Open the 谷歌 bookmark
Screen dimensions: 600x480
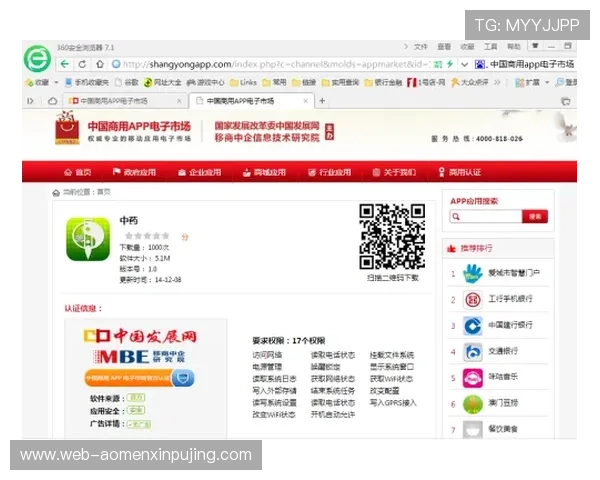127,82
